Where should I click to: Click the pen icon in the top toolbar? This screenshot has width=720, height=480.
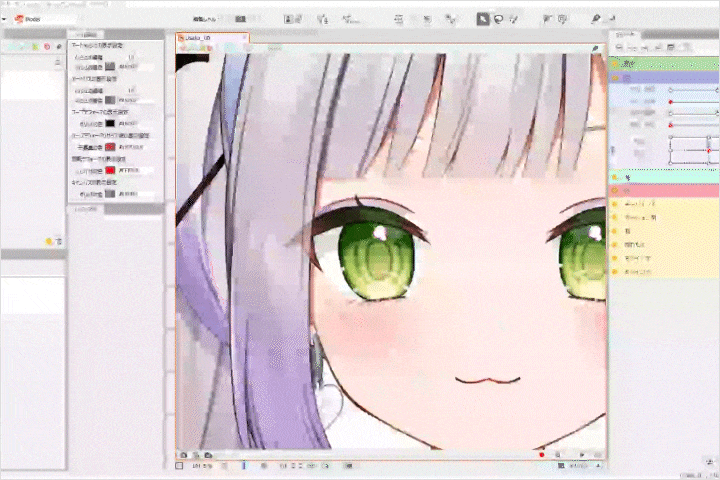(x=596, y=19)
